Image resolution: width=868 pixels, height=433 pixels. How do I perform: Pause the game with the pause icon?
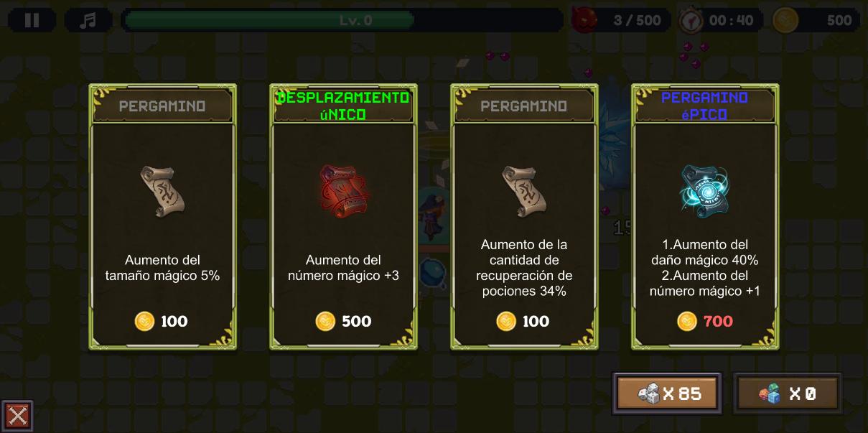coord(32,20)
